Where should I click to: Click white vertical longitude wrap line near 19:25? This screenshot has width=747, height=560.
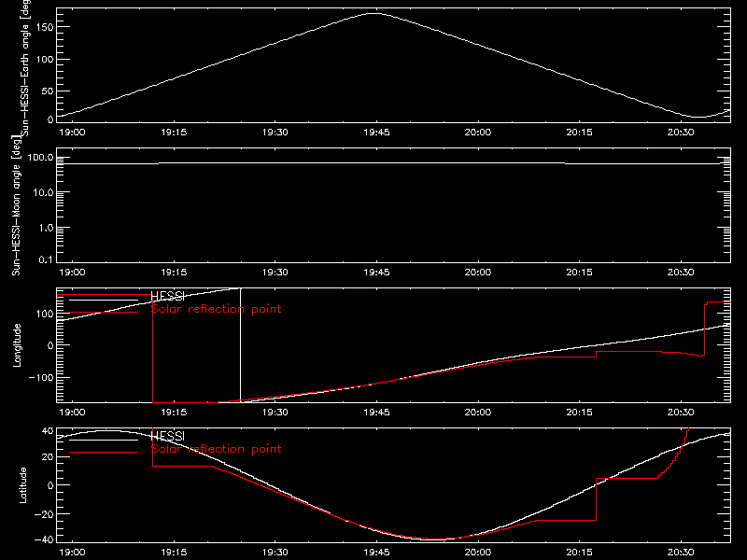[241, 345]
